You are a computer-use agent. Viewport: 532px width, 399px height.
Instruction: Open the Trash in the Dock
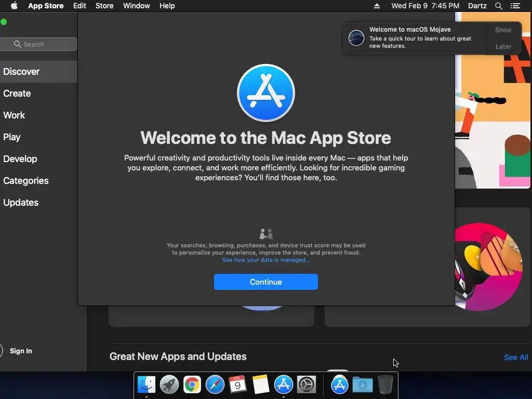coord(385,384)
